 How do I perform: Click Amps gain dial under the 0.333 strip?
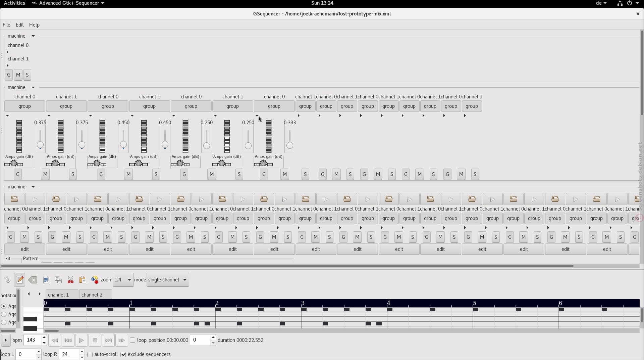pyautogui.click(x=263, y=164)
